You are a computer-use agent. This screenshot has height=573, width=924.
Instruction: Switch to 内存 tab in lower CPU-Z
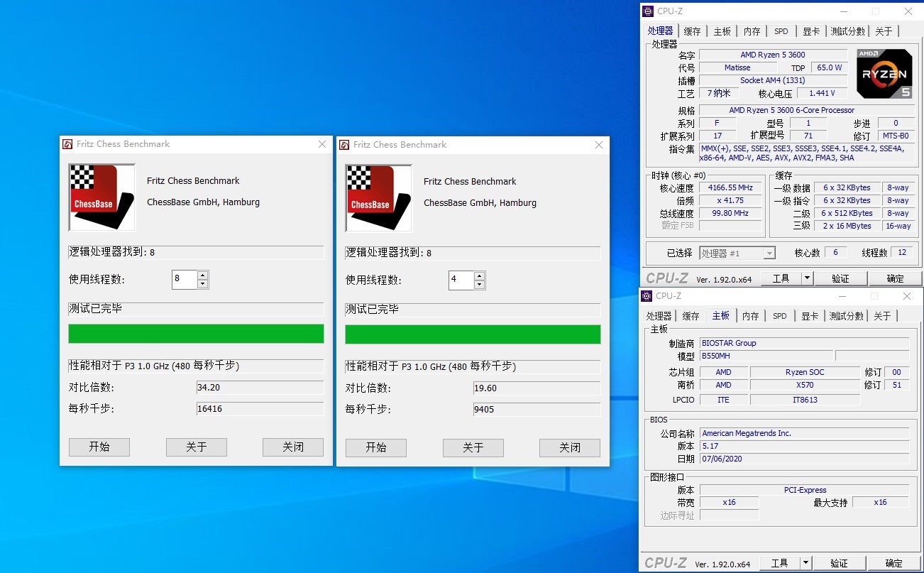751,316
